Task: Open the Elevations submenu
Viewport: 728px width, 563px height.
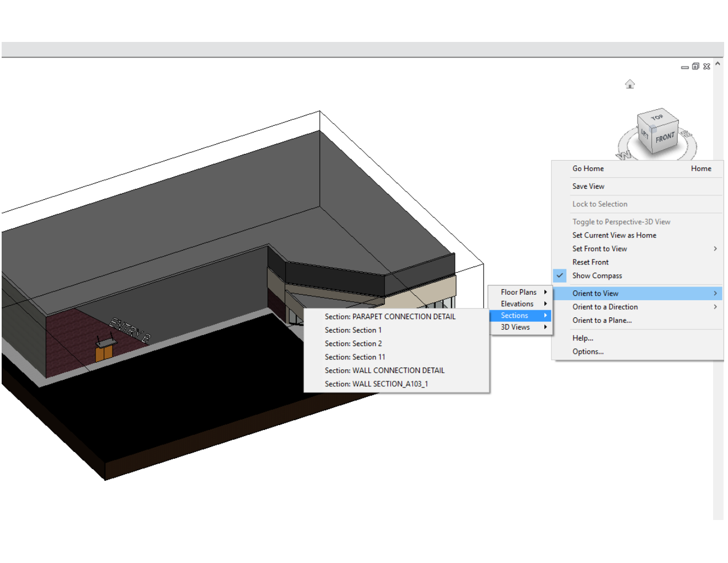Action: tap(520, 304)
